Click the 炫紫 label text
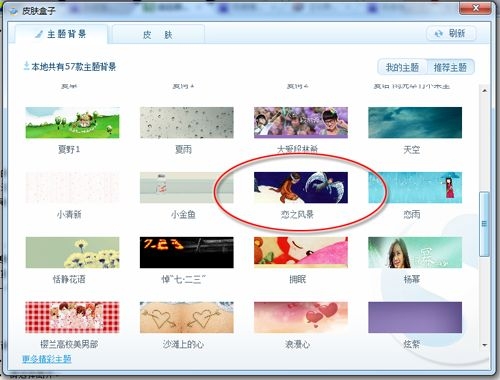This screenshot has height=380, width=500. click(412, 344)
